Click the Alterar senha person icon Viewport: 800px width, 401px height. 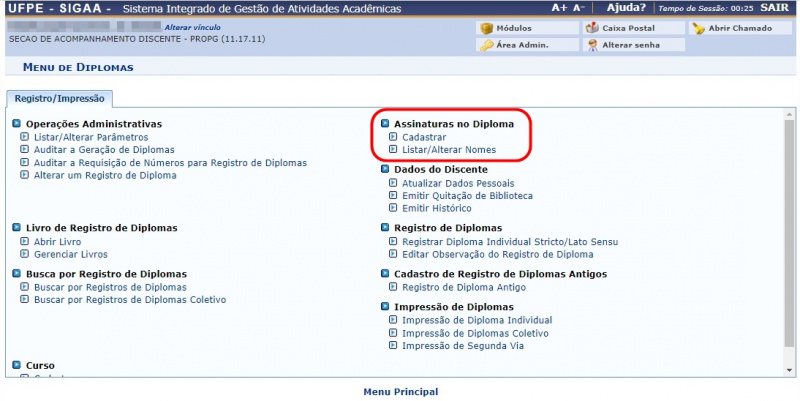tap(592, 45)
